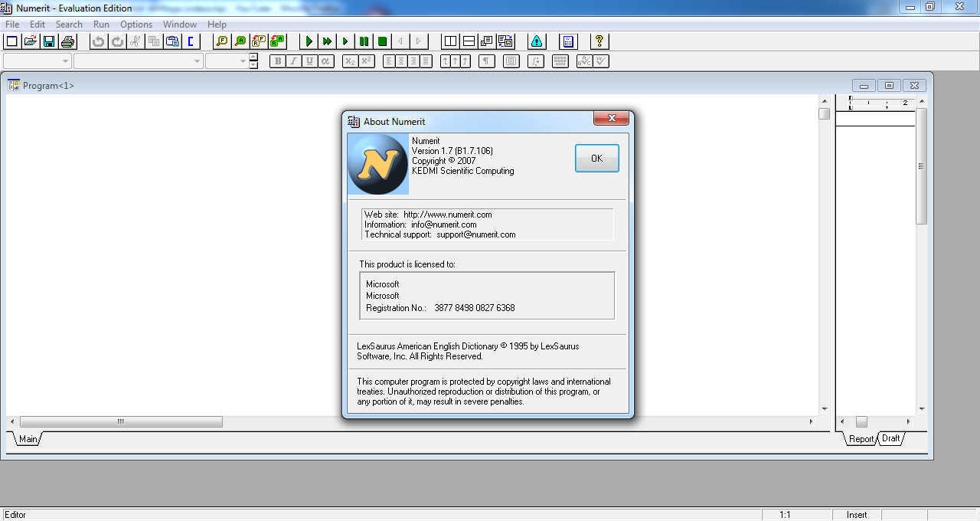This screenshot has height=521, width=980.
Task: Click the Redo arrow icon
Action: [117, 41]
